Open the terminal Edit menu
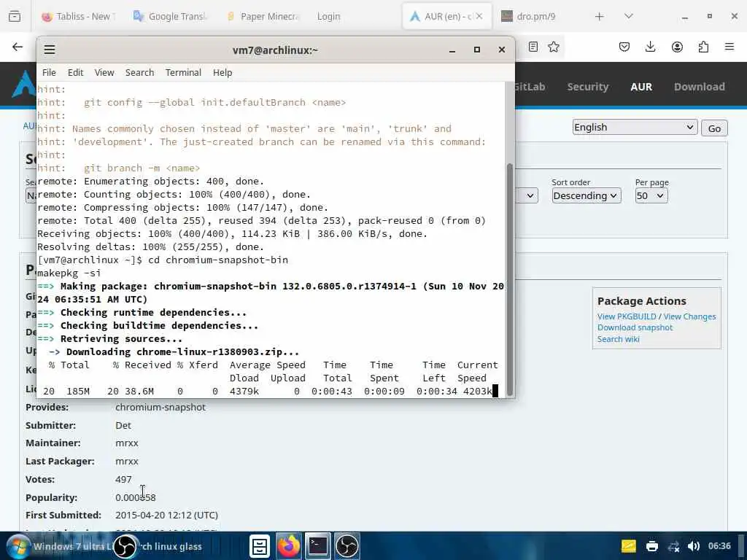 pyautogui.click(x=75, y=72)
